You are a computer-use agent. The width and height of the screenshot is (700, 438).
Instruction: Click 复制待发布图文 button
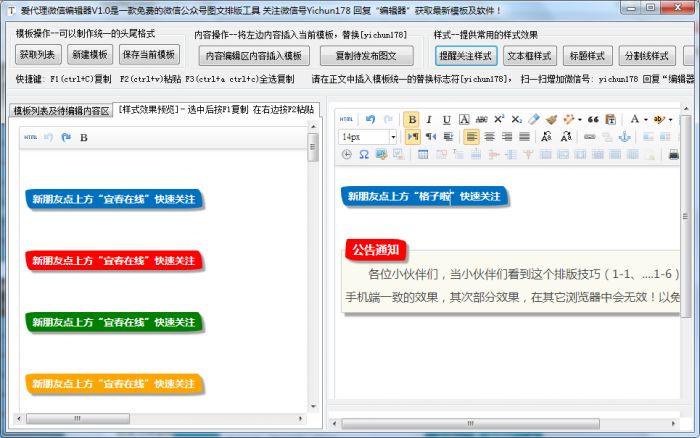pos(366,56)
